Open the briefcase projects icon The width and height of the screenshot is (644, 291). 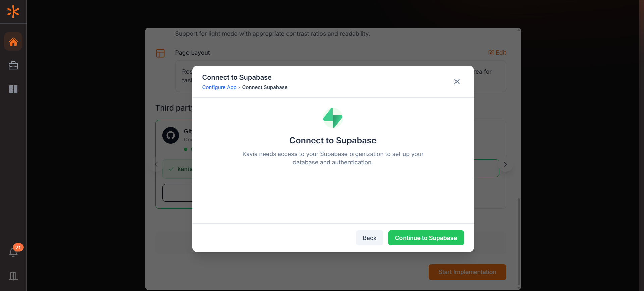[x=13, y=66]
